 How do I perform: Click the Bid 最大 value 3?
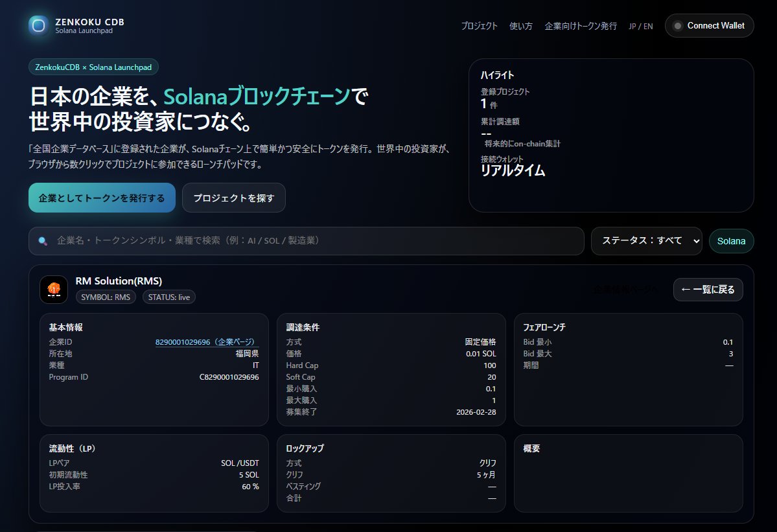coord(731,354)
